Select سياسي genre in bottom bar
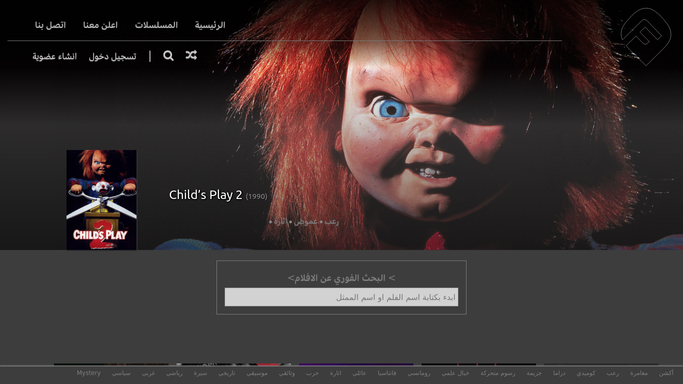The width and height of the screenshot is (683, 384). click(x=121, y=373)
